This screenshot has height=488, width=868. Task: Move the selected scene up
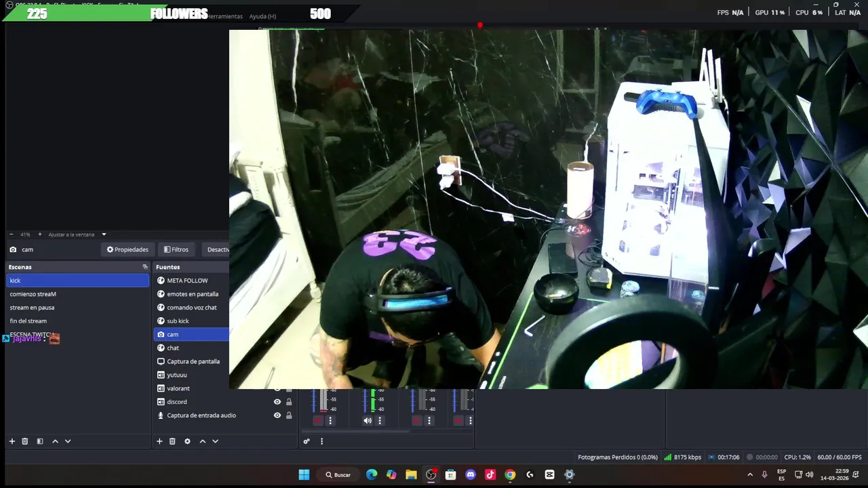click(55, 441)
